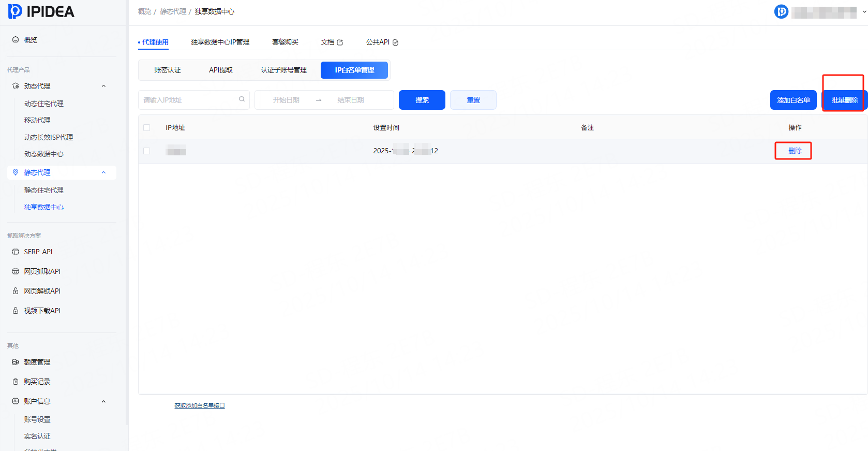The image size is (868, 451).
Task: Switch to the 套餐购买 tab
Action: 285,42
